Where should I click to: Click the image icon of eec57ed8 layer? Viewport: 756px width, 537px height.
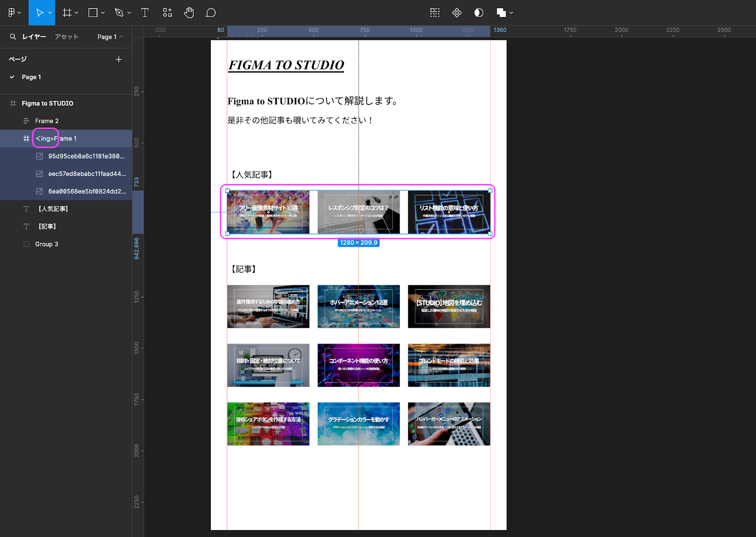(40, 173)
